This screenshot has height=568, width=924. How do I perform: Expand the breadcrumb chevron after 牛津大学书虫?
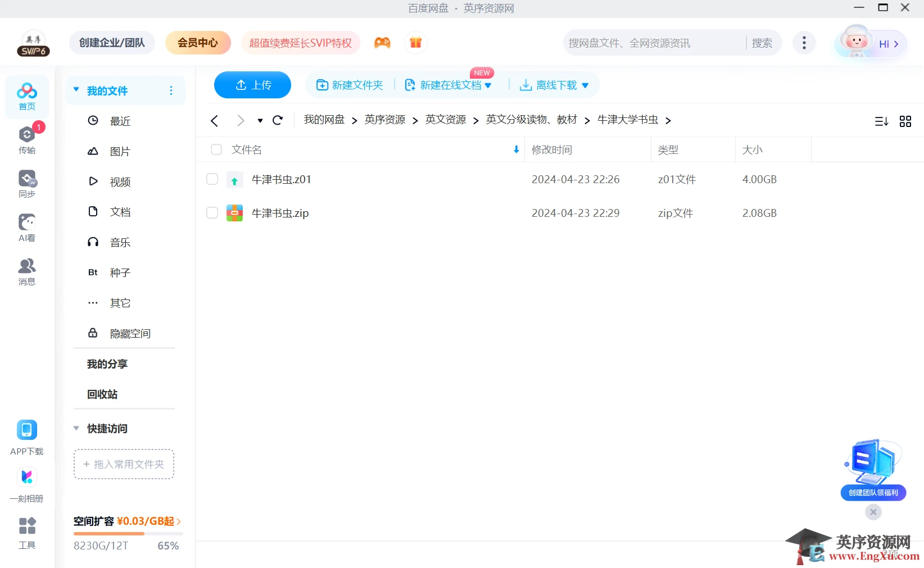point(668,121)
